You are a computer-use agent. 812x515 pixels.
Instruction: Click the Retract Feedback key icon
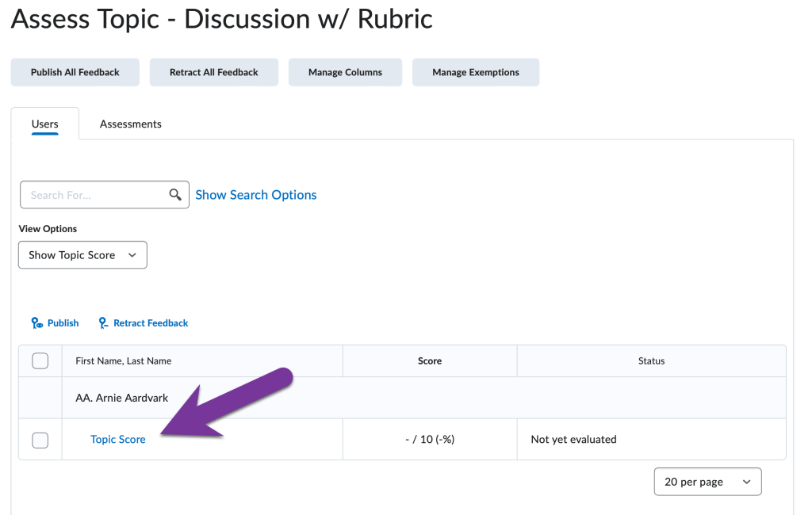point(102,322)
